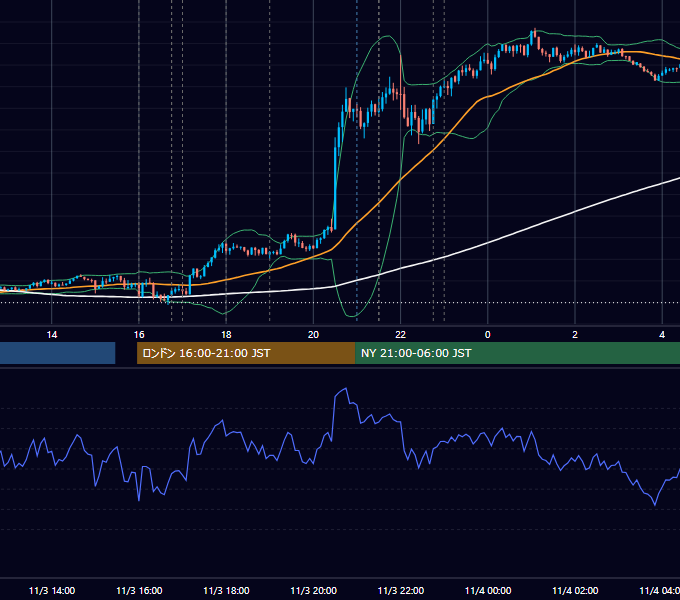Click the blue session bar before London
The width and height of the screenshot is (680, 600).
57,353
